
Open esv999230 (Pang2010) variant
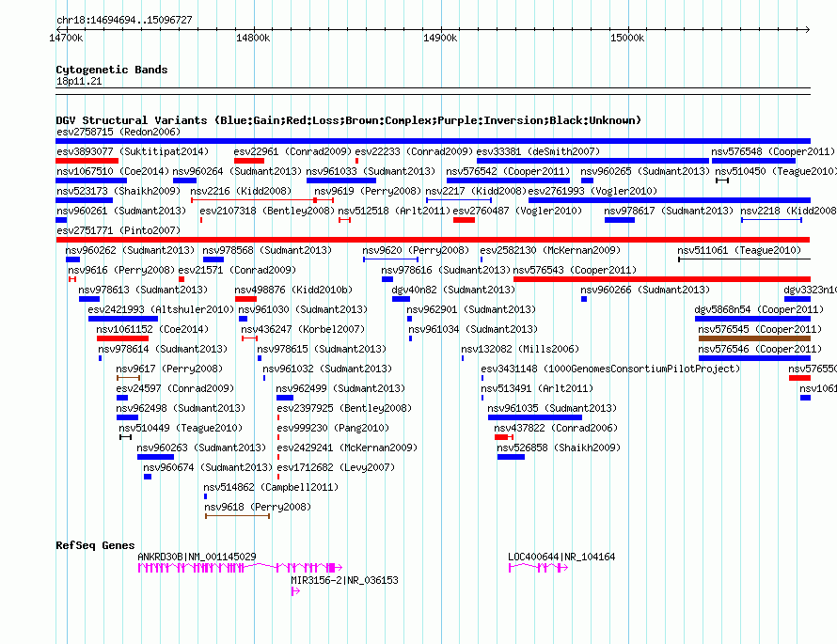(x=333, y=428)
